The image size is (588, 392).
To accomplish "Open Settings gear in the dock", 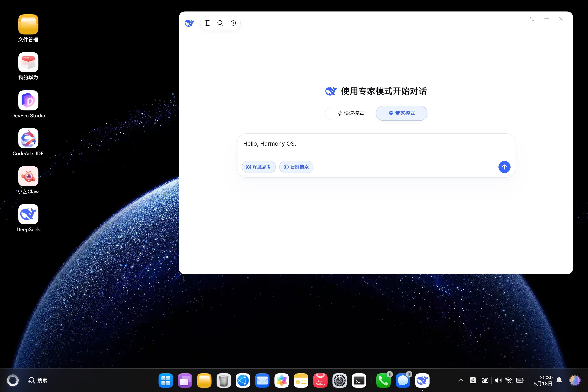I will click(339, 381).
